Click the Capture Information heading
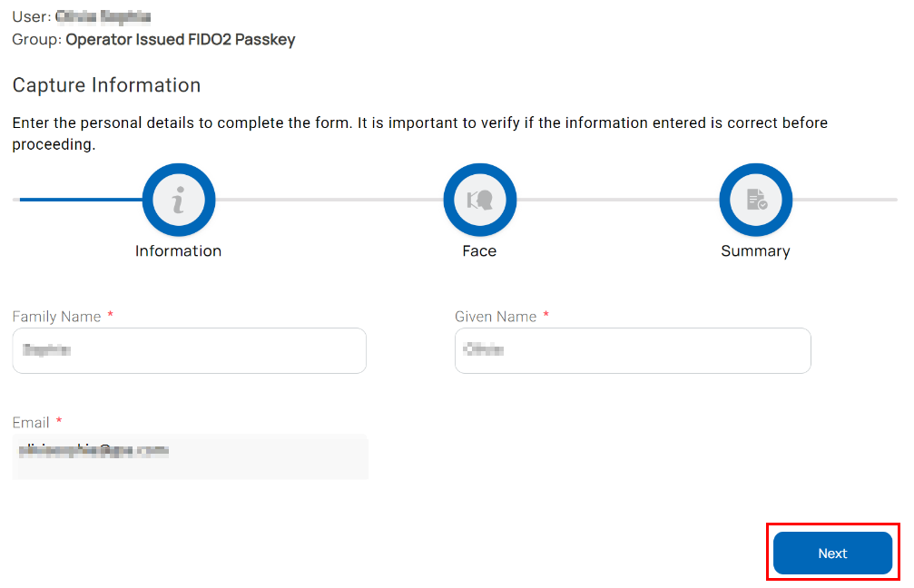The height and width of the screenshot is (588, 914). 106,84
